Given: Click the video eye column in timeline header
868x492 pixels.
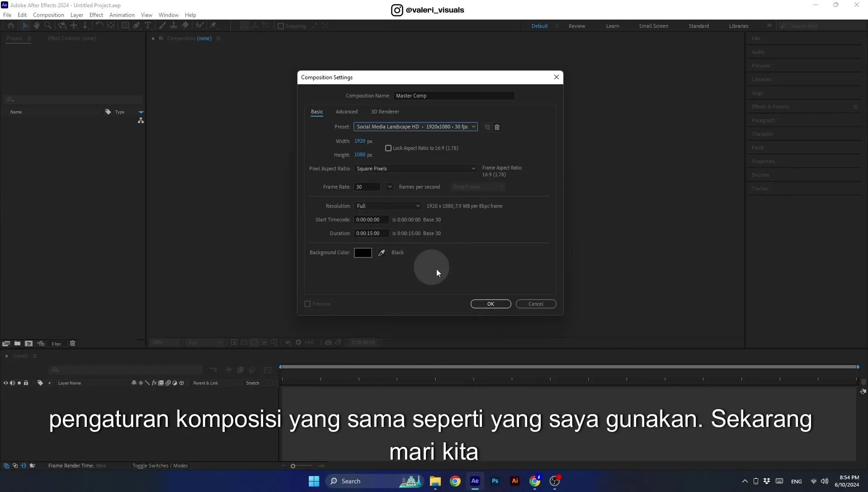Looking at the screenshot, I should pyautogui.click(x=5, y=383).
